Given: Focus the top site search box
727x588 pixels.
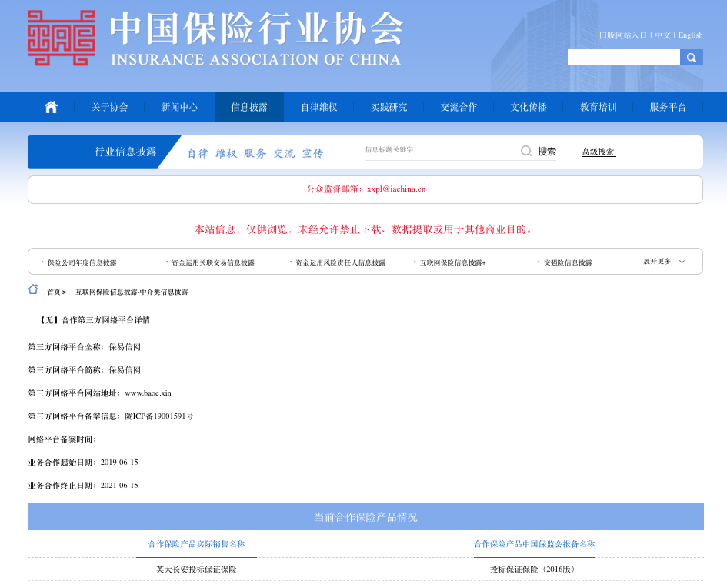Looking at the screenshot, I should click(624, 58).
